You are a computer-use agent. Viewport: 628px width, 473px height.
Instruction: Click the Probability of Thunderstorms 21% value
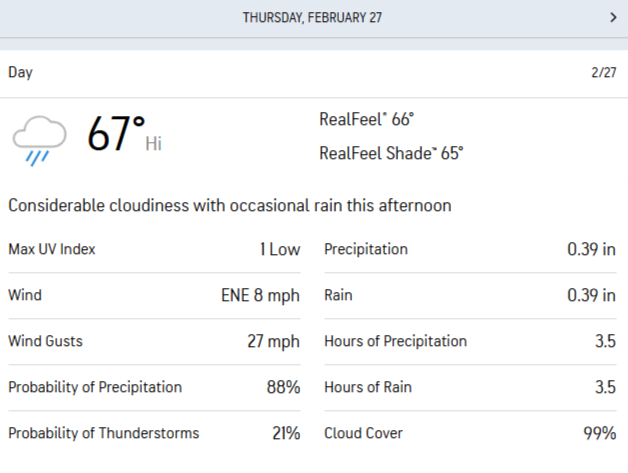point(284,433)
